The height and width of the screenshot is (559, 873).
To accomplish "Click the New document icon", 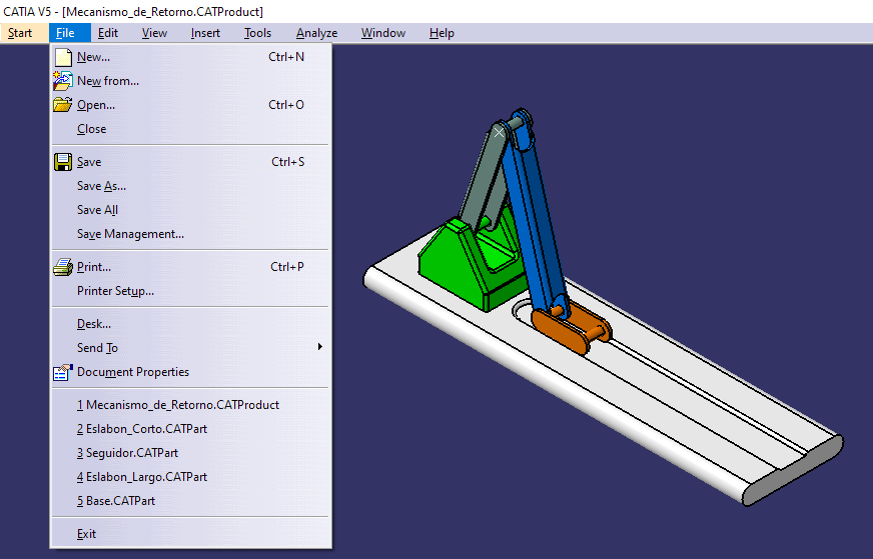I will pyautogui.click(x=63, y=57).
